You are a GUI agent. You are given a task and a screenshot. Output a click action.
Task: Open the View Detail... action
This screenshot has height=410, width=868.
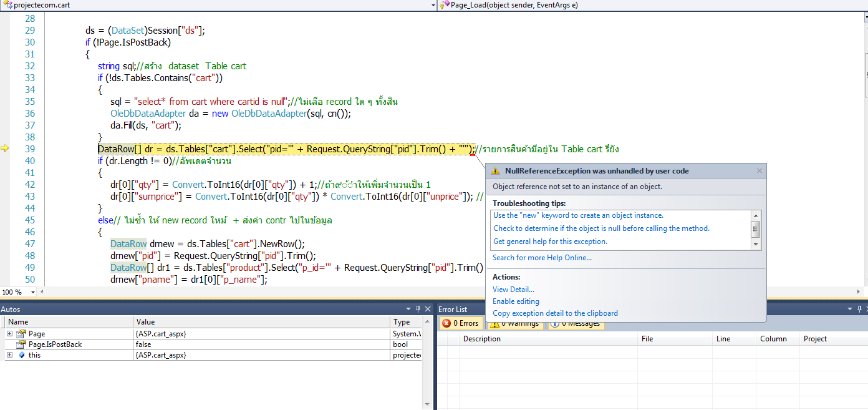513,290
